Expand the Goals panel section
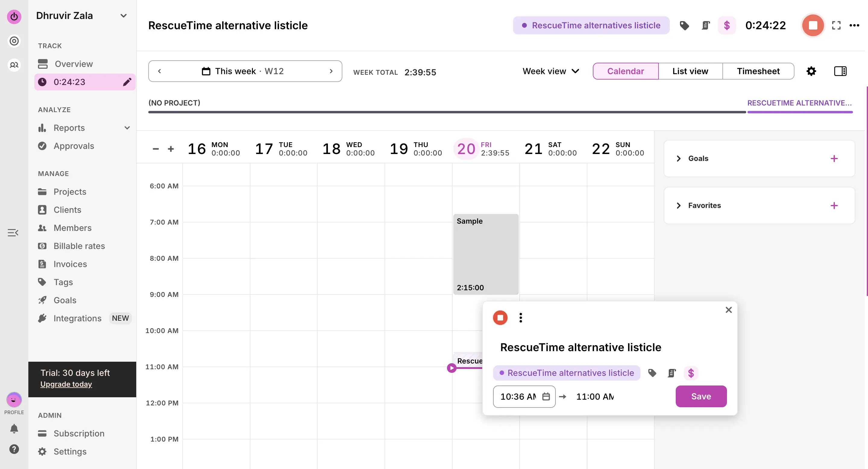The image size is (868, 469). 679,158
